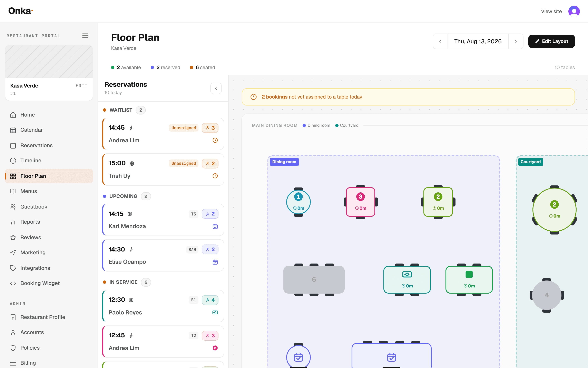Open Booking Widget settings
The width and height of the screenshot is (588, 368).
coord(49,283)
